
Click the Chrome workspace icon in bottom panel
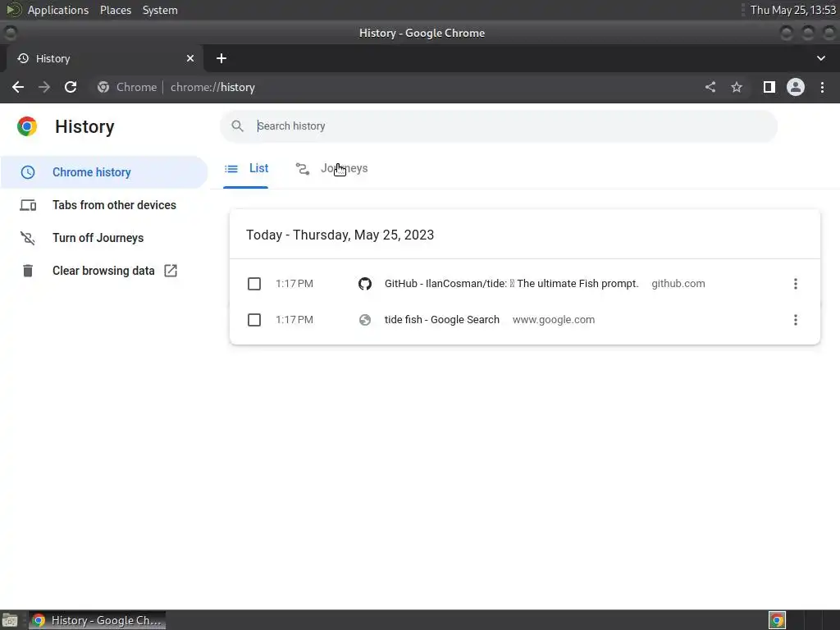tap(778, 620)
